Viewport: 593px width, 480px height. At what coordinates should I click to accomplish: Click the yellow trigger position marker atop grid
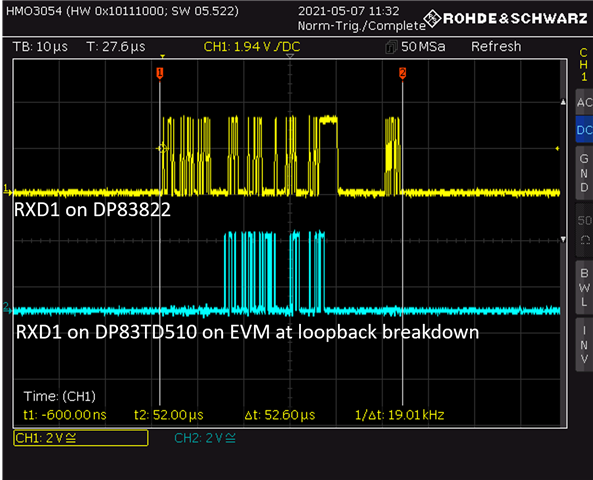(x=163, y=57)
